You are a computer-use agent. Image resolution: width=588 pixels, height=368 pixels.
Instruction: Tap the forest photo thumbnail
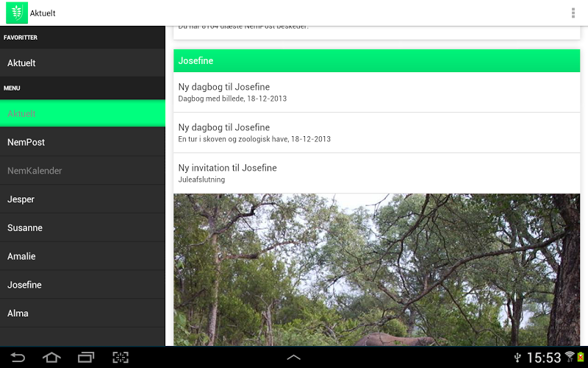click(x=376, y=269)
